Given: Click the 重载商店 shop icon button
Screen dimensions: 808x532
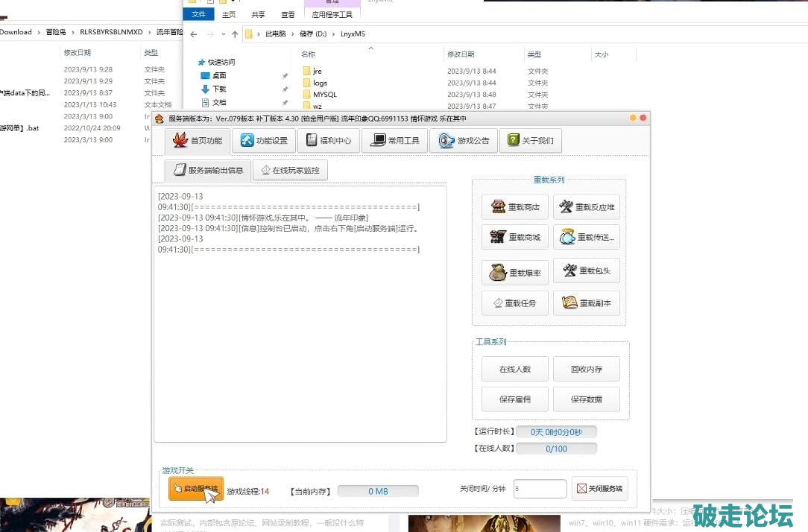Looking at the screenshot, I should point(515,207).
